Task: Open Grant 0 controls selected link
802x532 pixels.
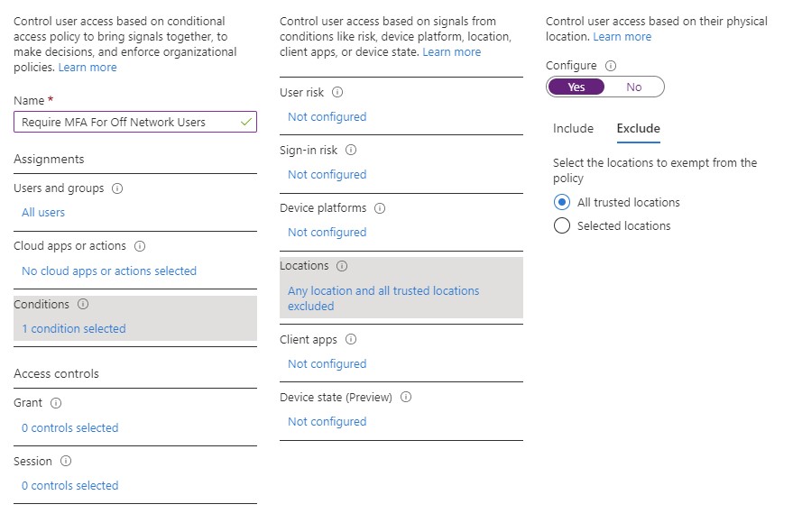Action: click(x=70, y=427)
